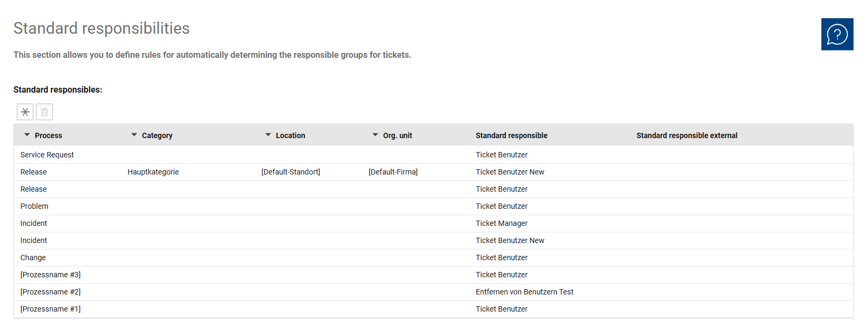Viewport: 868px width, 333px height.
Task: Click Ticket Benutzer in Service Request row
Action: 502,155
